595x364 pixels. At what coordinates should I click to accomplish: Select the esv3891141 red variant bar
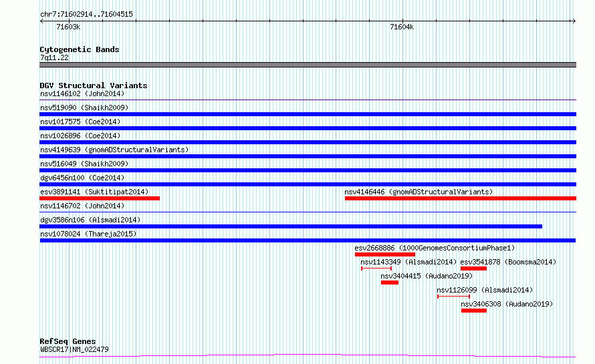[x=100, y=198]
